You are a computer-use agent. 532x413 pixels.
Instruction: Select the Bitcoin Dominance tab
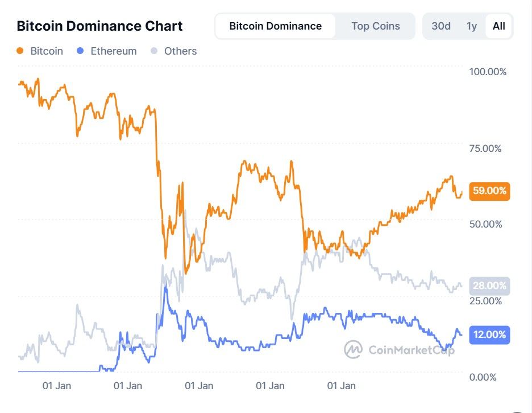click(275, 26)
